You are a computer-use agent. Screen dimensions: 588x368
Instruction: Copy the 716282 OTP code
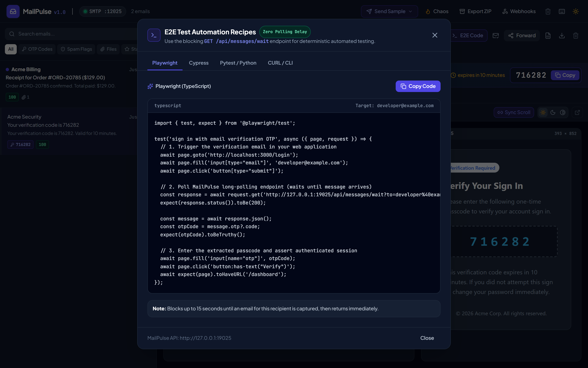[565, 75]
